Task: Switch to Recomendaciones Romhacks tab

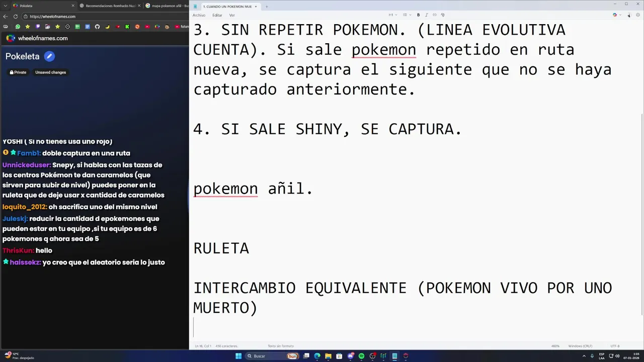Action: coord(111,6)
